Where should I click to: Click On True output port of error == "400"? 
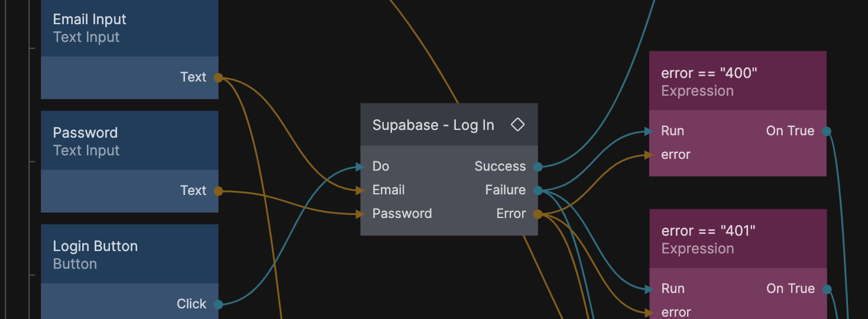coord(827,131)
